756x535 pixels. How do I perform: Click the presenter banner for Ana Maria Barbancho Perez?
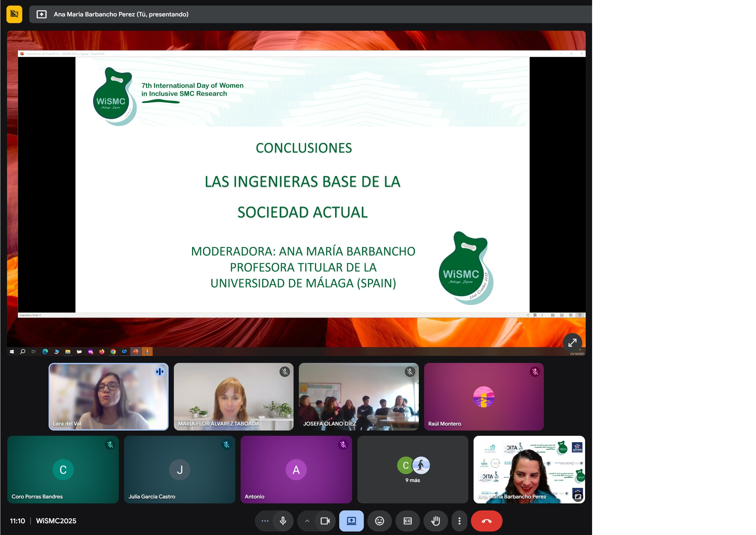(121, 14)
